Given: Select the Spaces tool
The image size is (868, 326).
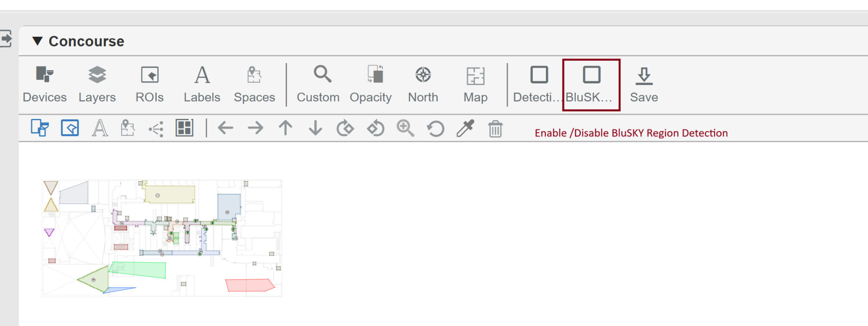Looking at the screenshot, I should click(254, 85).
